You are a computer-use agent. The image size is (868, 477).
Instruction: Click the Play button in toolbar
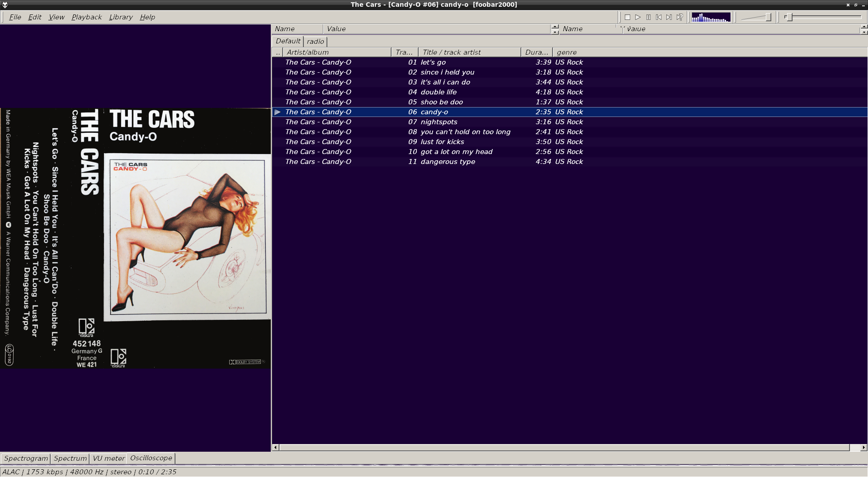(x=638, y=17)
